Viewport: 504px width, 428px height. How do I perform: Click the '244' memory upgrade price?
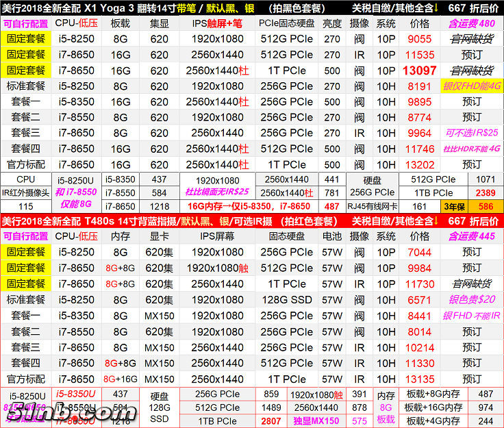click(486, 421)
